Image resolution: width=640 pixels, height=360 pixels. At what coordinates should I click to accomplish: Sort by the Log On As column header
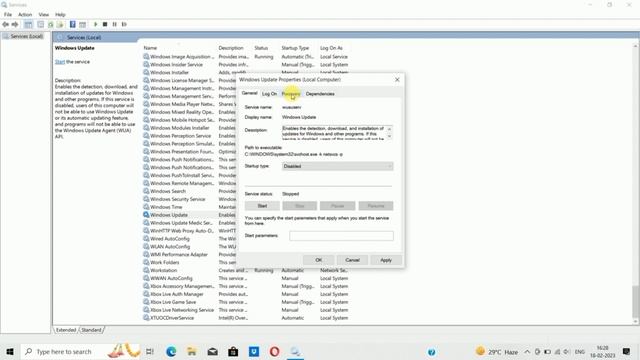pos(331,48)
